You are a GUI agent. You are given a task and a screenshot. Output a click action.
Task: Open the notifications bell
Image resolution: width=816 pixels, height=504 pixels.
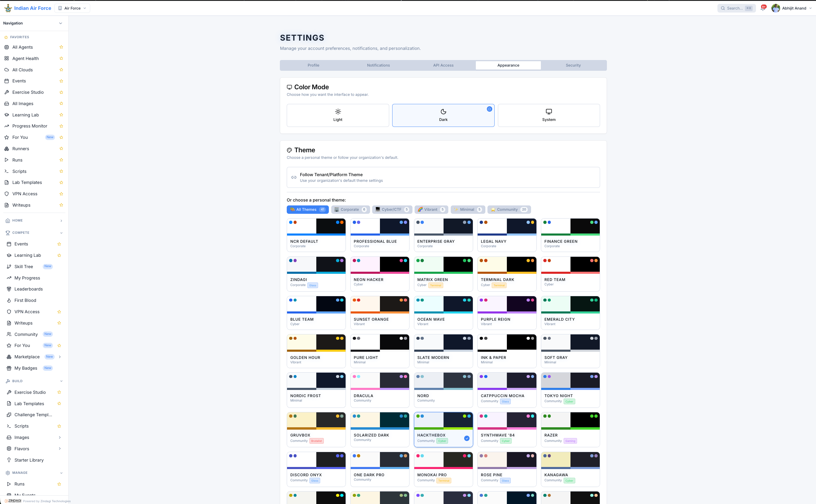point(763,8)
